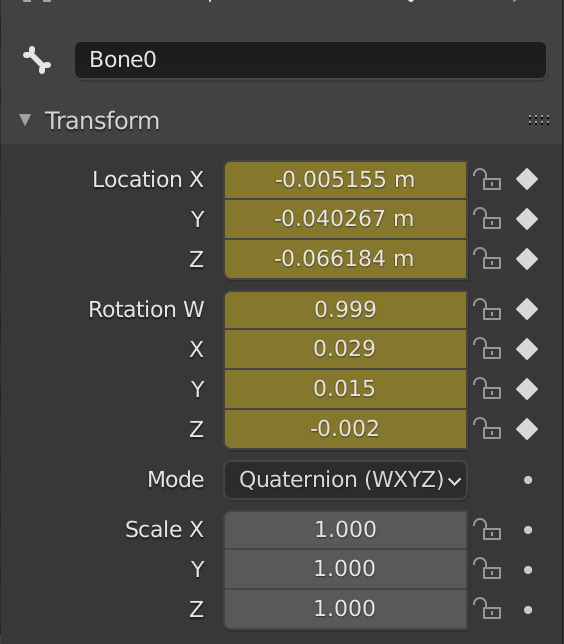Open Quaternion (WXYZ) rotation mode dropdown
The image size is (564, 644).
pos(345,480)
